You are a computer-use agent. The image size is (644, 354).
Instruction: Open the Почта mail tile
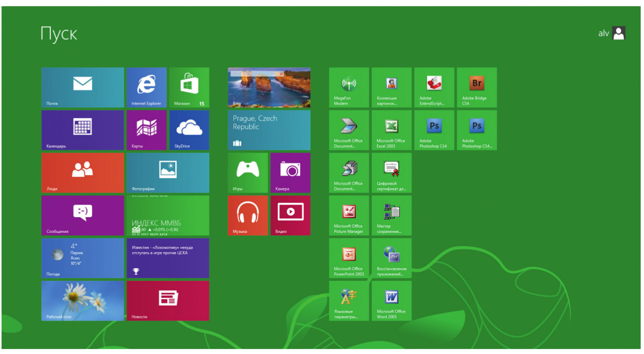[x=82, y=87]
